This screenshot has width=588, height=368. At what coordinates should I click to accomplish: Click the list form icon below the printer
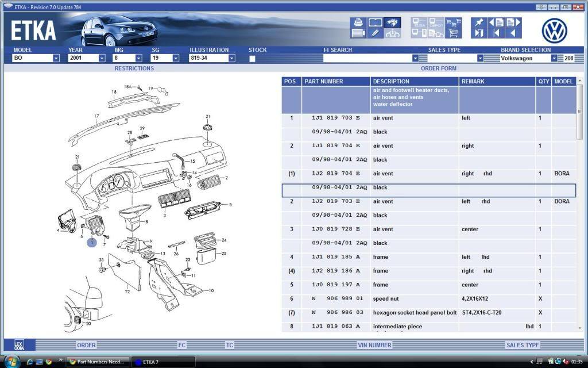pyautogui.click(x=358, y=33)
